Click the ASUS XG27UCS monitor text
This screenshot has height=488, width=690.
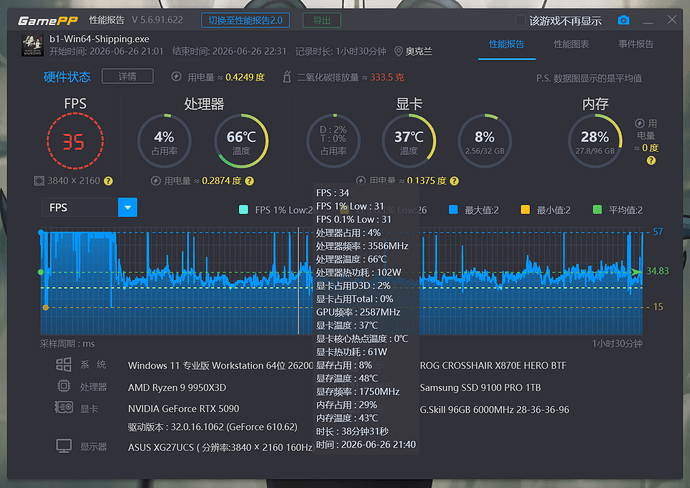click(x=220, y=448)
